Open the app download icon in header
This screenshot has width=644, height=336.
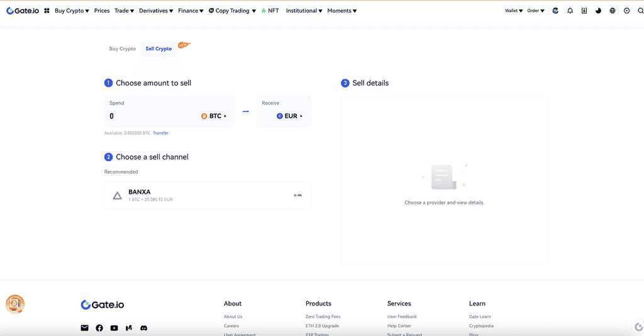pos(584,11)
